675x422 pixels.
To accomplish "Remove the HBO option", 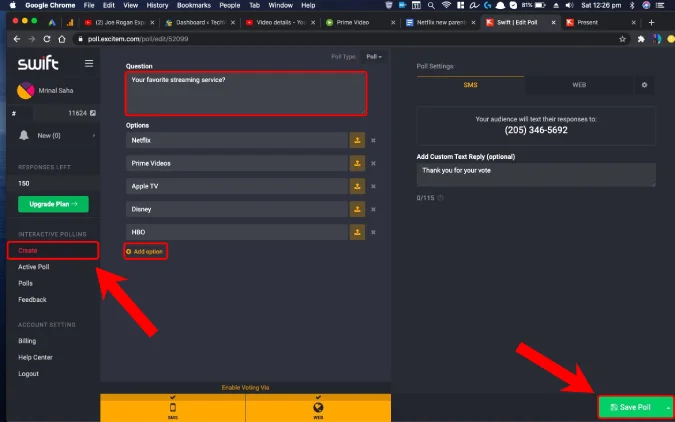I will pos(373,232).
